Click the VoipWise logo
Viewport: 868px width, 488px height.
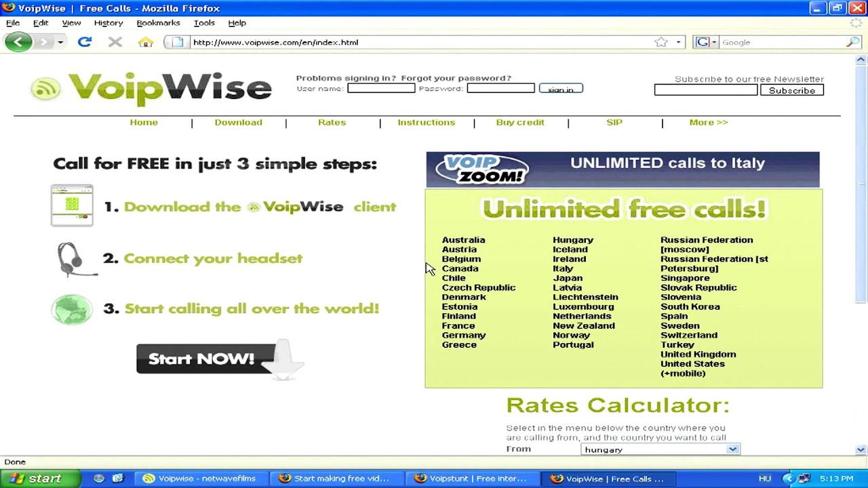(x=151, y=89)
